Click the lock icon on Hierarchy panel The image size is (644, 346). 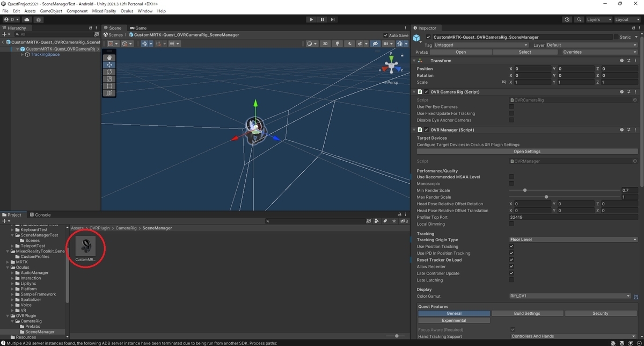tap(90, 28)
